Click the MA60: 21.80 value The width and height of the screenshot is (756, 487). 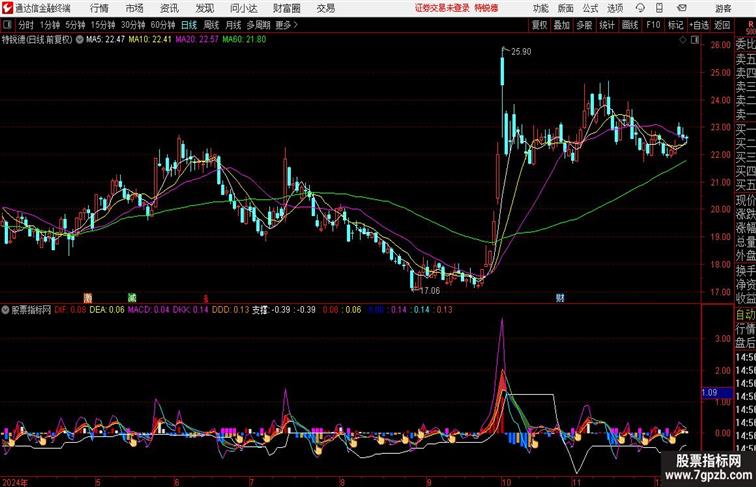tap(243, 40)
